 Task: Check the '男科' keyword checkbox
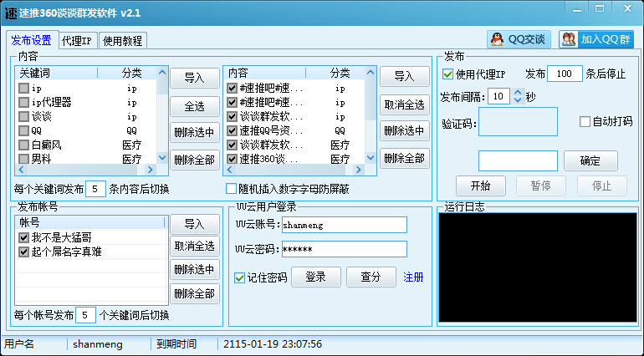pyautogui.click(x=23, y=159)
